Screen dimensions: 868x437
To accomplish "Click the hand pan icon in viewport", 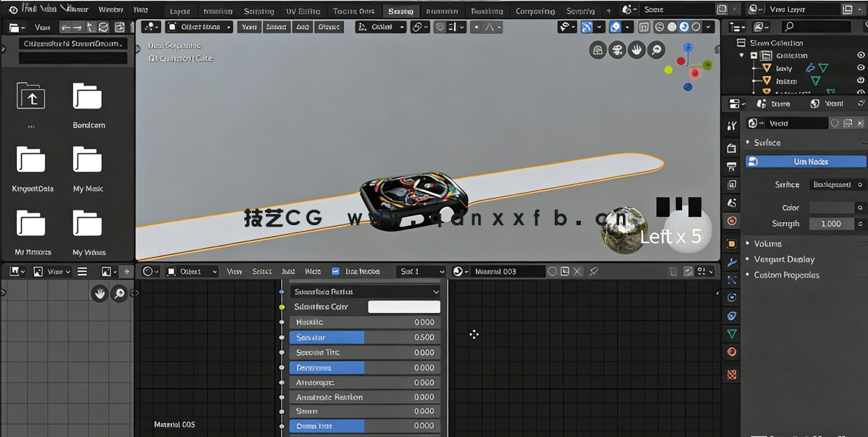I will [636, 50].
